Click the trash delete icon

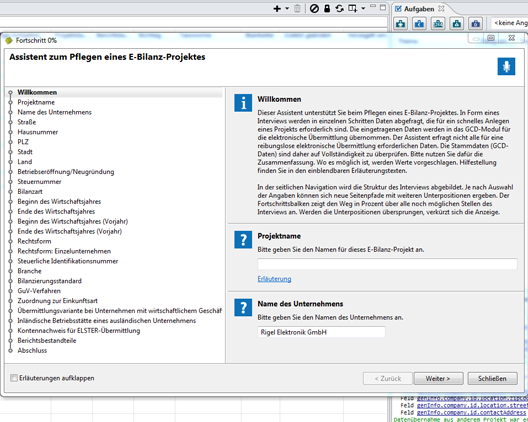click(x=297, y=9)
